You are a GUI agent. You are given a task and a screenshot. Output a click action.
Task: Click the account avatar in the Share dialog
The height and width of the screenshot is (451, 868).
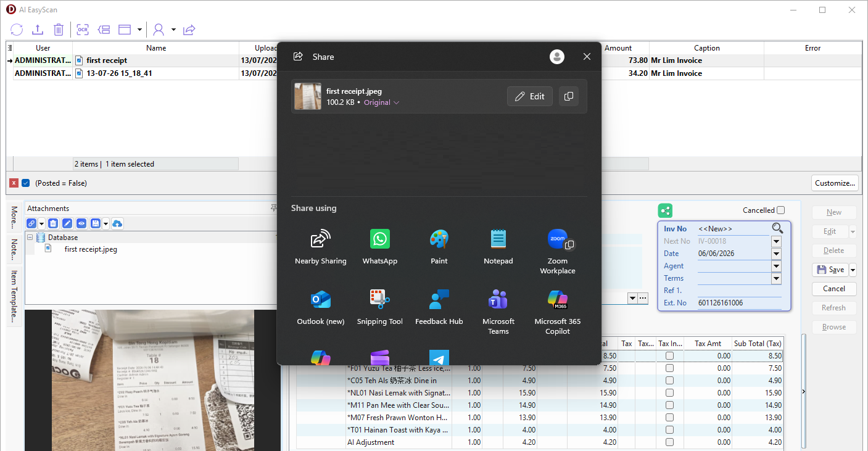tap(557, 57)
